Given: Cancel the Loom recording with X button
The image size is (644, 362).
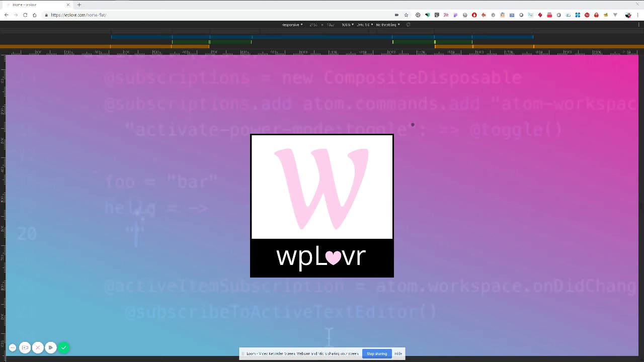Looking at the screenshot, I should pos(38,347).
